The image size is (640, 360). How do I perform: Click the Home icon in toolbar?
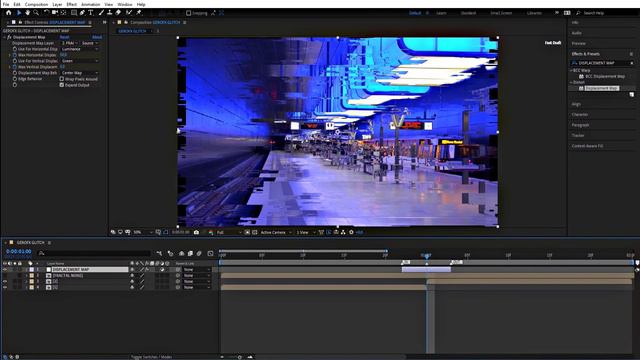(x=9, y=13)
